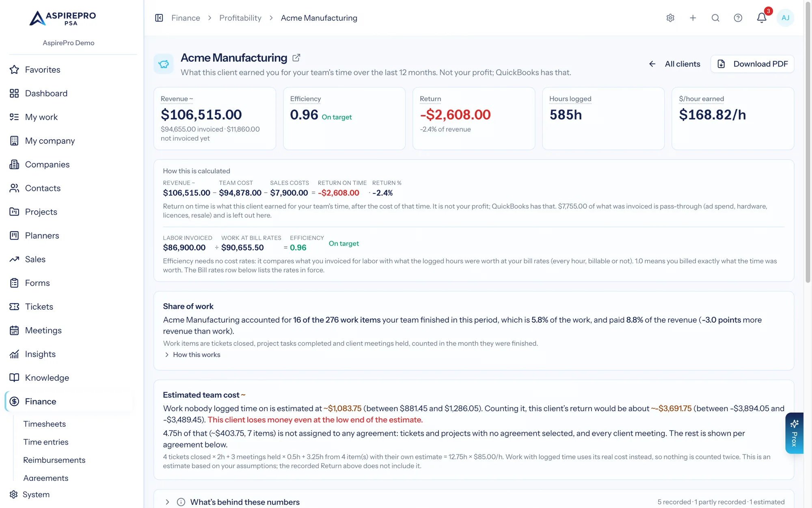This screenshot has height=508, width=812.
Task: Click the page vertical scrollbar
Action: 808,142
